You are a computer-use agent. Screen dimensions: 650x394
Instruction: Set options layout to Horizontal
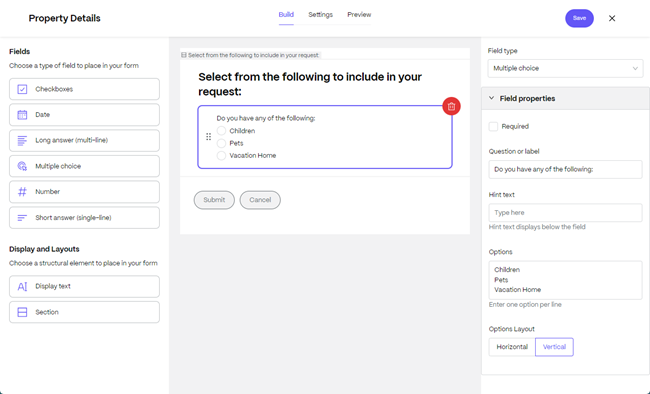click(512, 347)
